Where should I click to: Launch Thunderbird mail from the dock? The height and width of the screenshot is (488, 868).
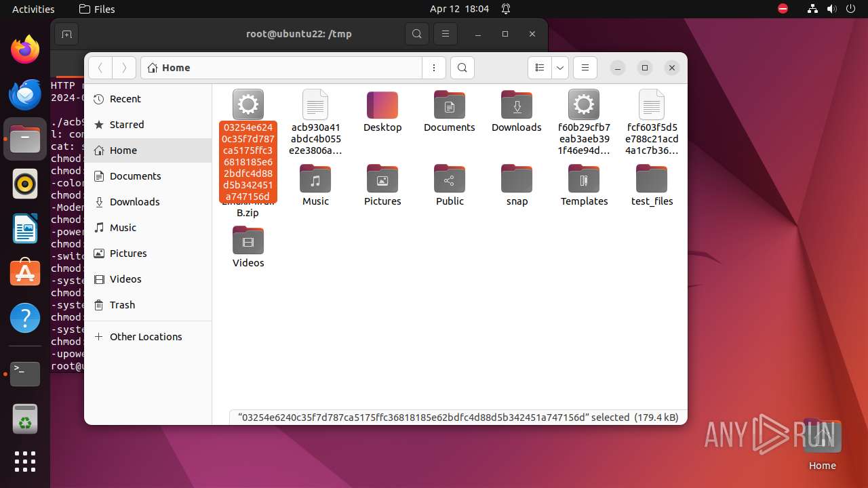[25, 94]
